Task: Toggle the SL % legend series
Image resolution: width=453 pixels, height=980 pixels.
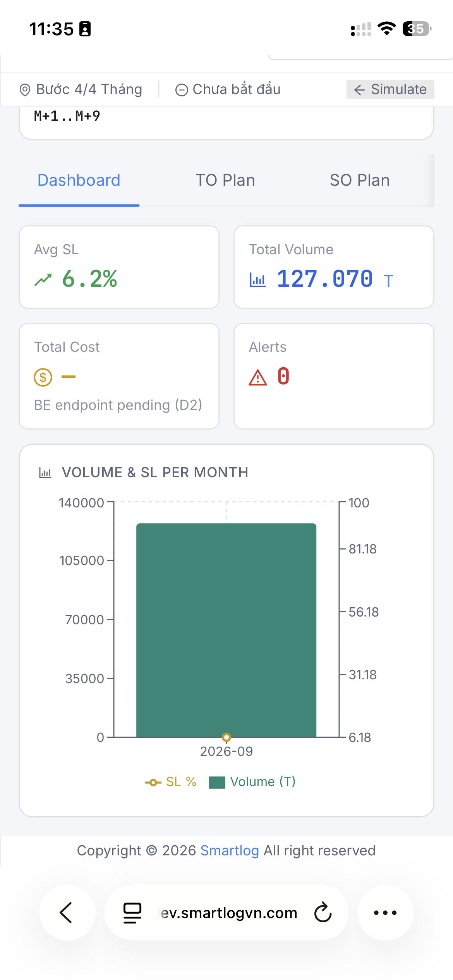Action: pyautogui.click(x=171, y=782)
